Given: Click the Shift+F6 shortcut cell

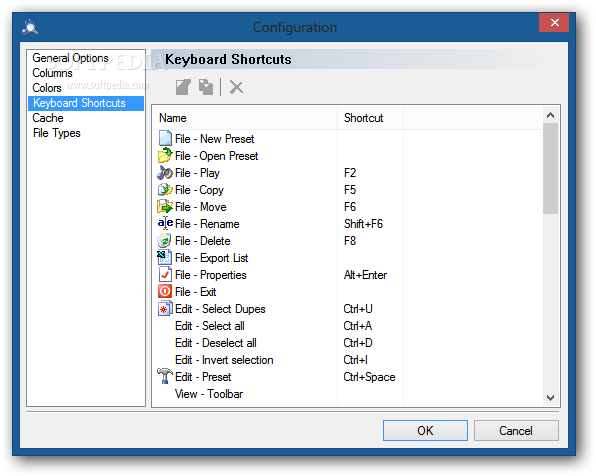Looking at the screenshot, I should click(363, 224).
